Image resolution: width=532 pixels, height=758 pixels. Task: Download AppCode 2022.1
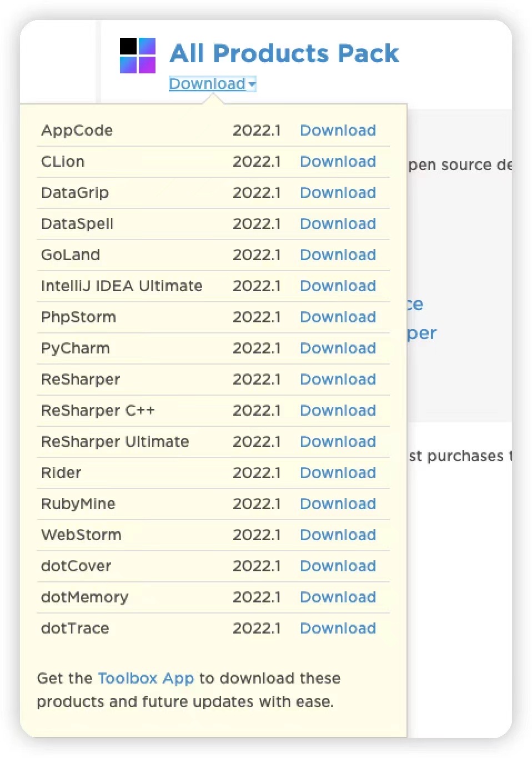coord(338,130)
